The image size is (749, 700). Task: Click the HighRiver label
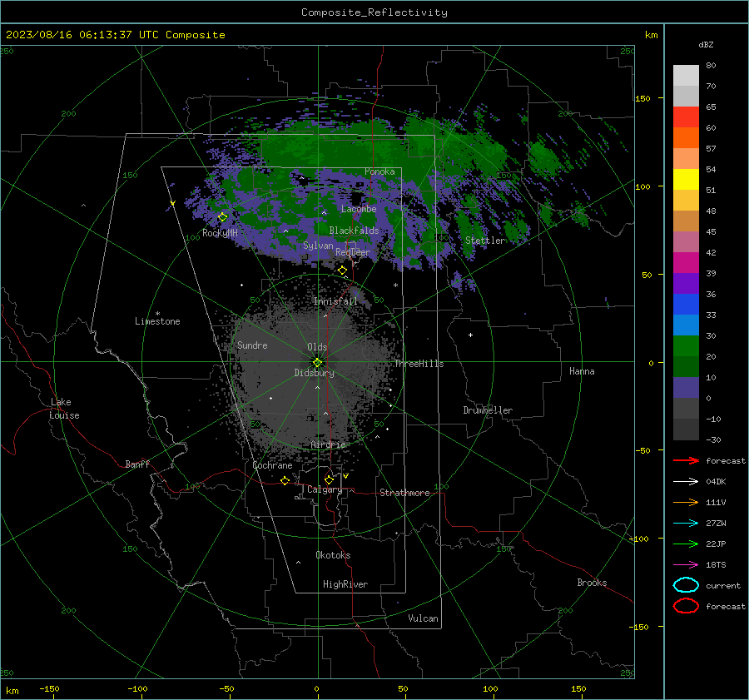tap(345, 584)
